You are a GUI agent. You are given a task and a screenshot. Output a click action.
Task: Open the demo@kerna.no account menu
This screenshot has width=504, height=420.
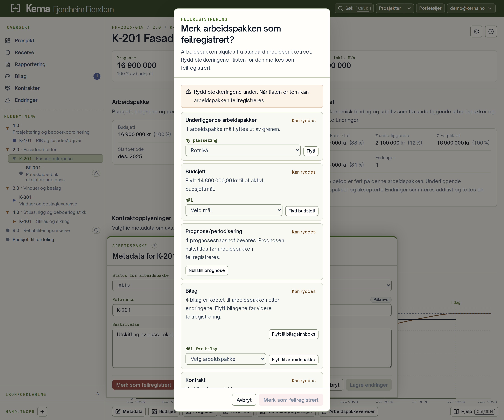click(x=471, y=8)
